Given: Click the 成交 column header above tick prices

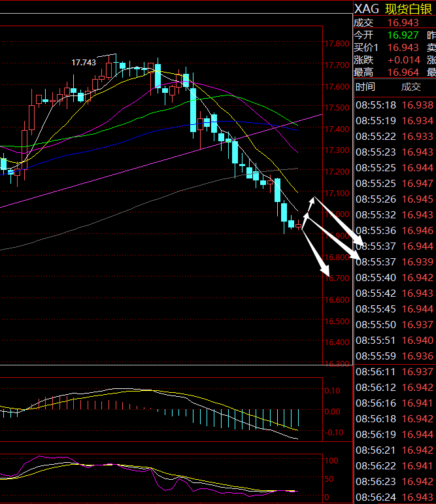Looking at the screenshot, I should [411, 87].
